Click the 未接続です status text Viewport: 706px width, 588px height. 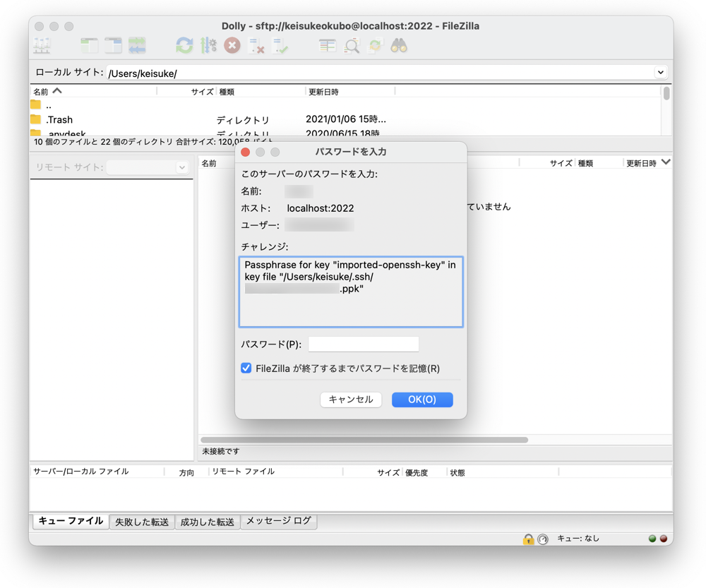tap(220, 451)
